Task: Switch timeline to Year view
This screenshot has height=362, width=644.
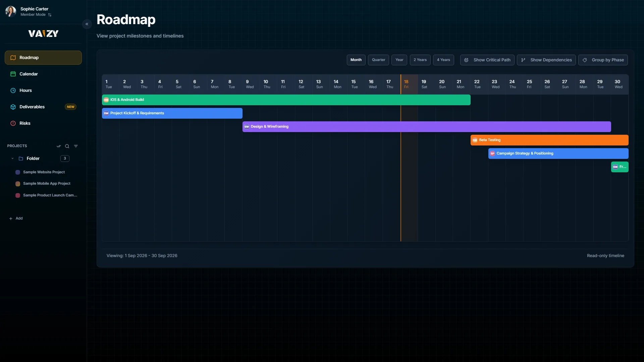Action: tap(399, 60)
